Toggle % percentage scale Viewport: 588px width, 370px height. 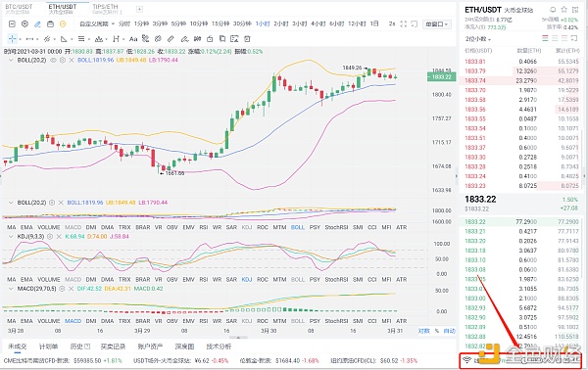pyautogui.click(x=436, y=331)
